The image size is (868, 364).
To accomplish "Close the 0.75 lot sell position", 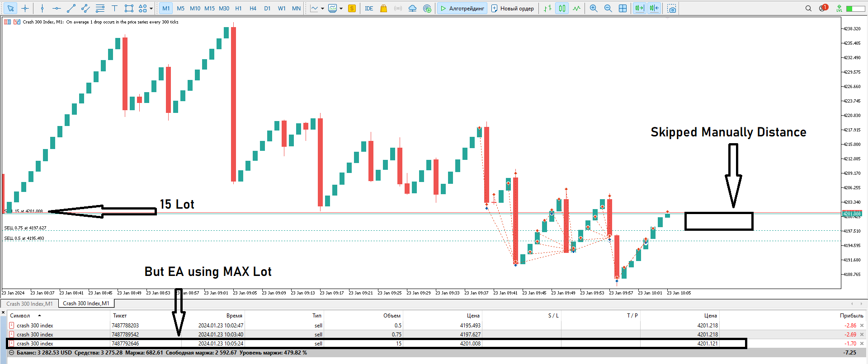I will [x=862, y=335].
